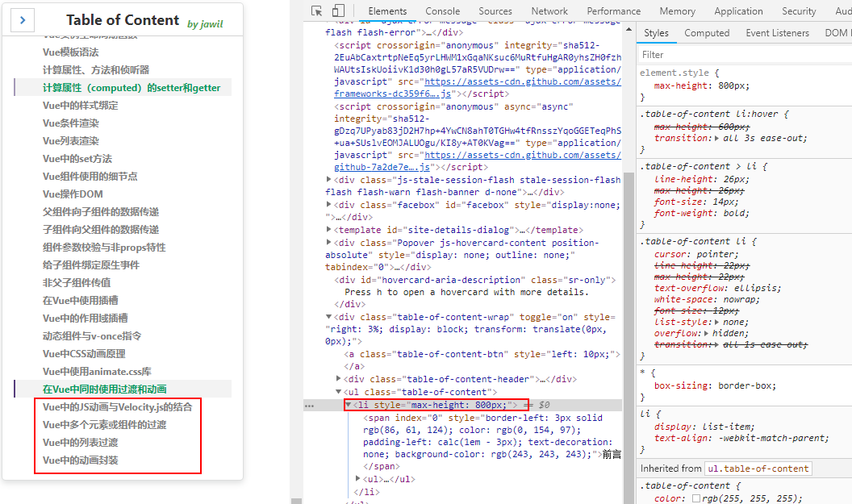Switch to Computed styles tab
The width and height of the screenshot is (852, 504).
[x=707, y=33]
